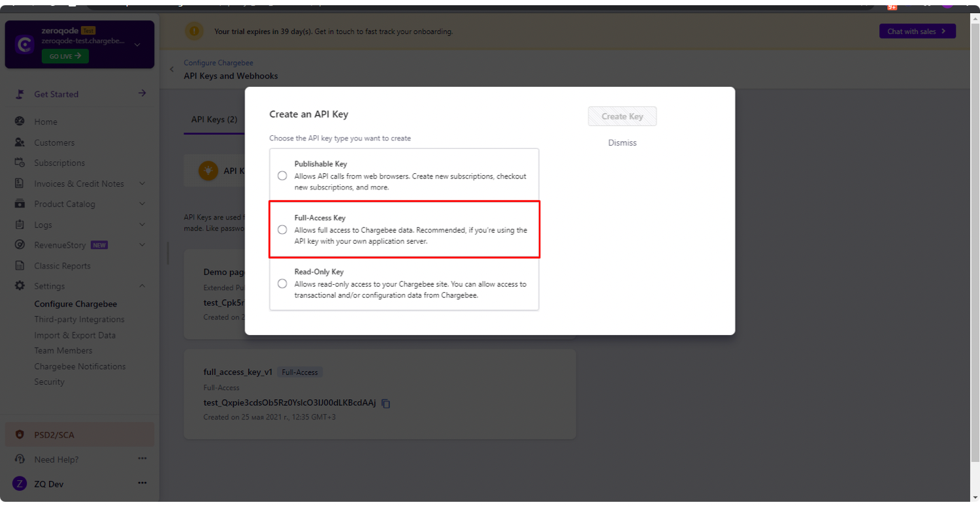The image size is (980, 507).
Task: Click the back chevron beside Configure Chargebee
Action: tap(172, 69)
